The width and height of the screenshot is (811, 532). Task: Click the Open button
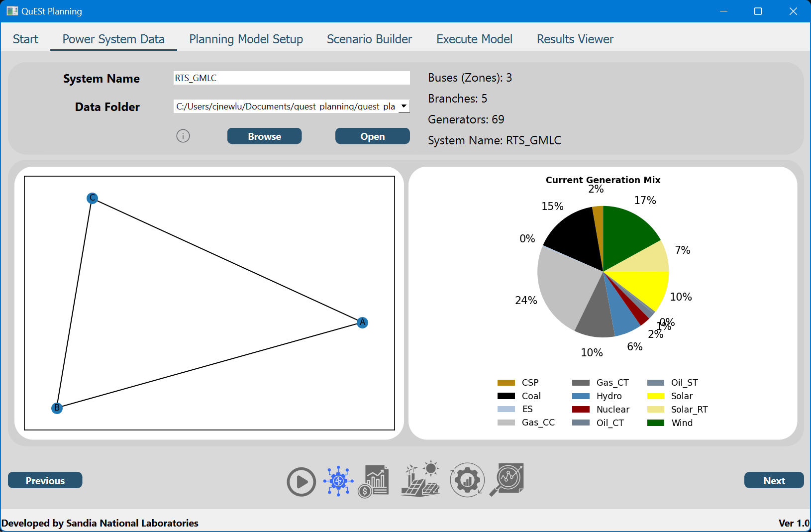pos(372,136)
